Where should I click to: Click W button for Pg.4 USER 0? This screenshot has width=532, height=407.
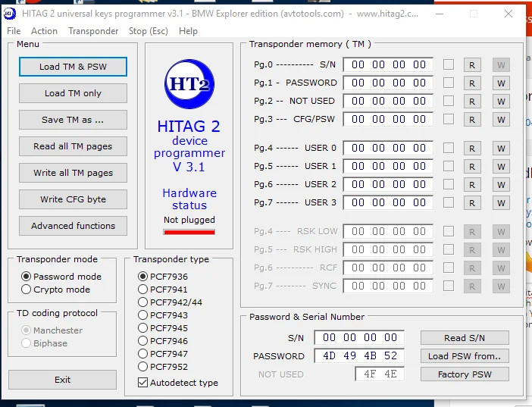pyautogui.click(x=501, y=149)
